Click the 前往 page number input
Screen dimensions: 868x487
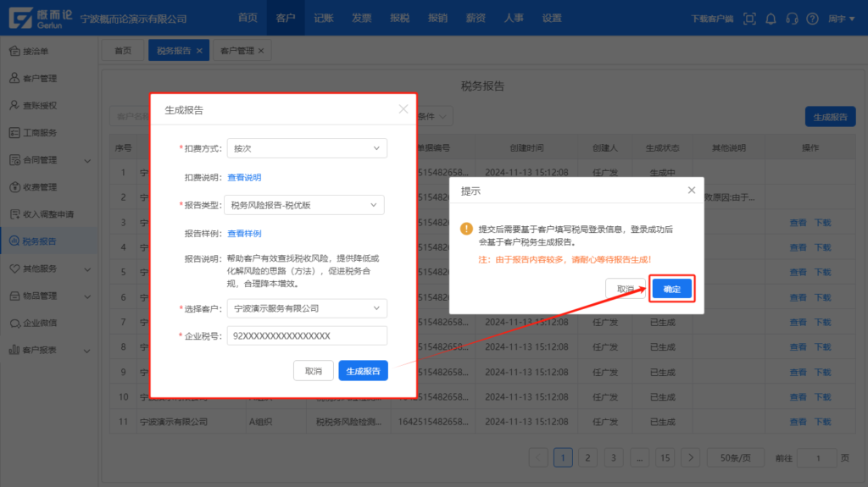(817, 457)
